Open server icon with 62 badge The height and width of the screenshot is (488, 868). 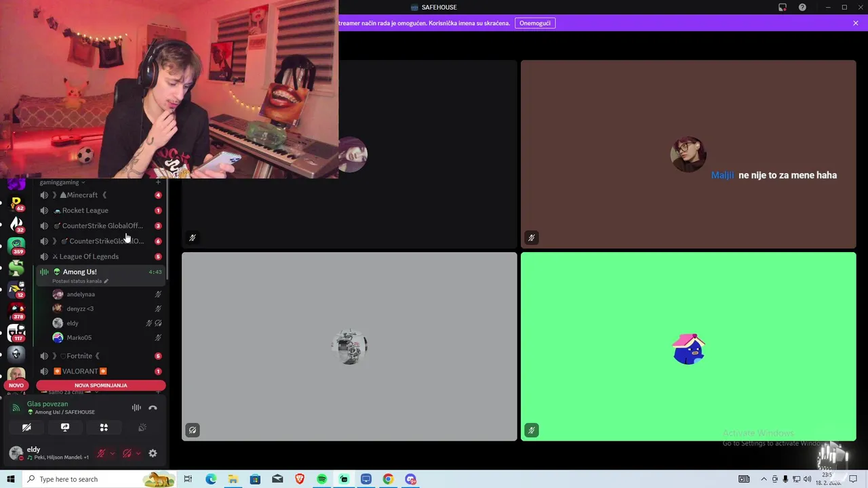coord(16,204)
